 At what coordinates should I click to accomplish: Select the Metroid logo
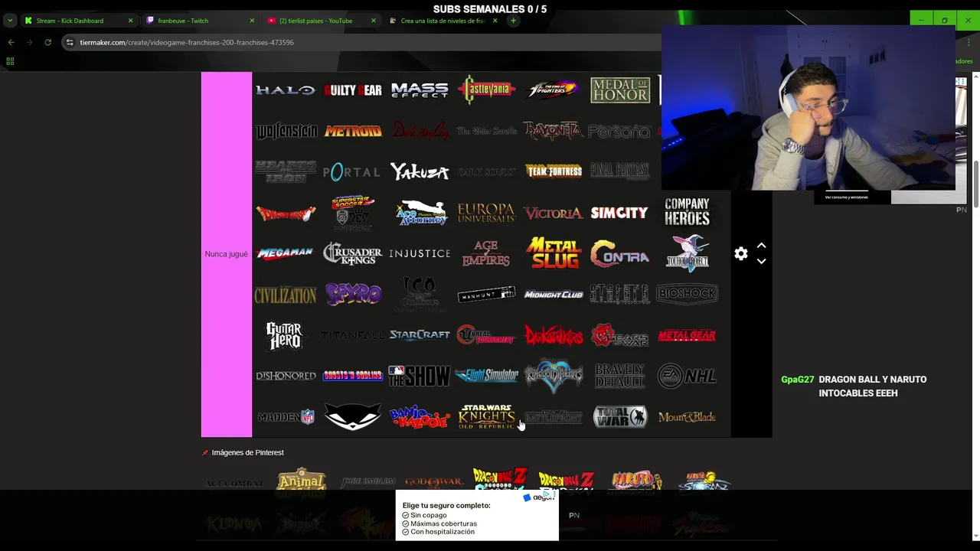pyautogui.click(x=352, y=132)
